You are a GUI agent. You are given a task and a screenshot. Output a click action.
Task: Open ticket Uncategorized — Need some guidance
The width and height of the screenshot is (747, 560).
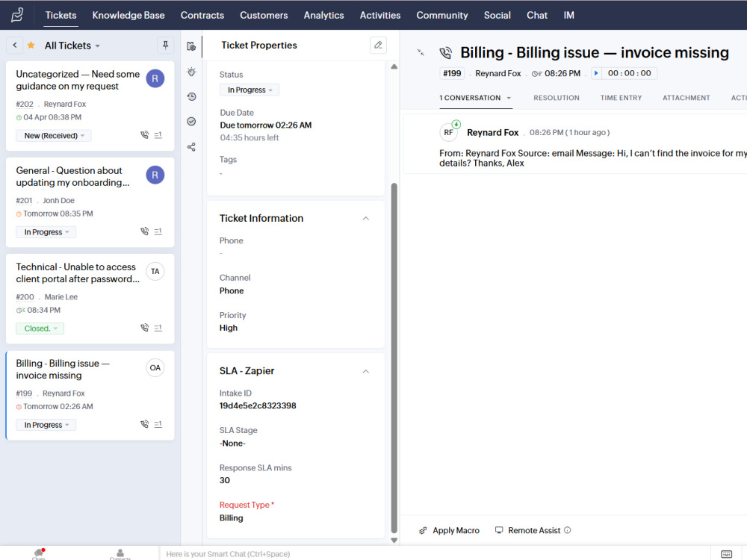(x=78, y=80)
